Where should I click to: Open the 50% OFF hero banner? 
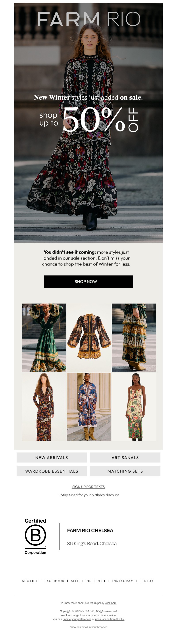coord(88,123)
